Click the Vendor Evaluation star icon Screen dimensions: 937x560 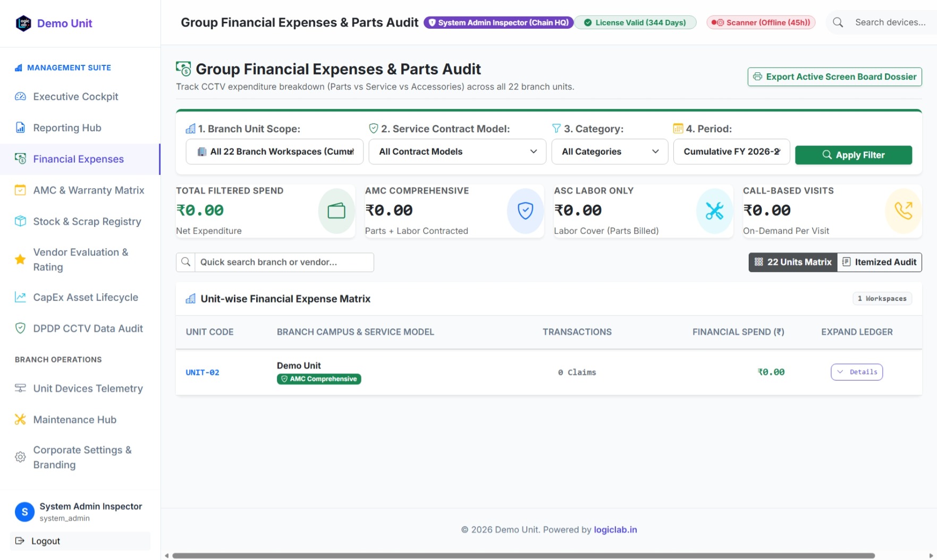[20, 259]
